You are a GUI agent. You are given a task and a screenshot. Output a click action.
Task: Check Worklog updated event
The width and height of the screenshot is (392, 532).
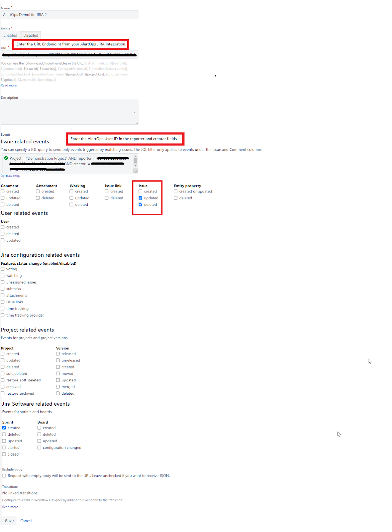click(71, 198)
